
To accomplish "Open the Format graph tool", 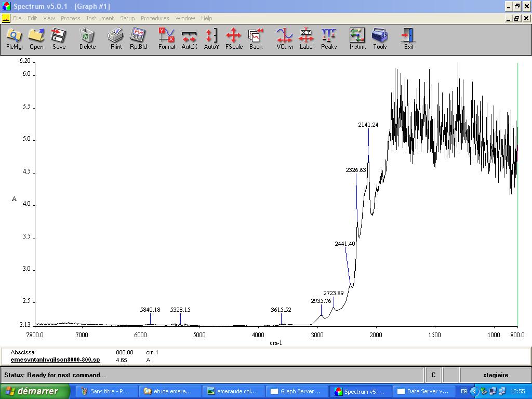I will [167, 39].
